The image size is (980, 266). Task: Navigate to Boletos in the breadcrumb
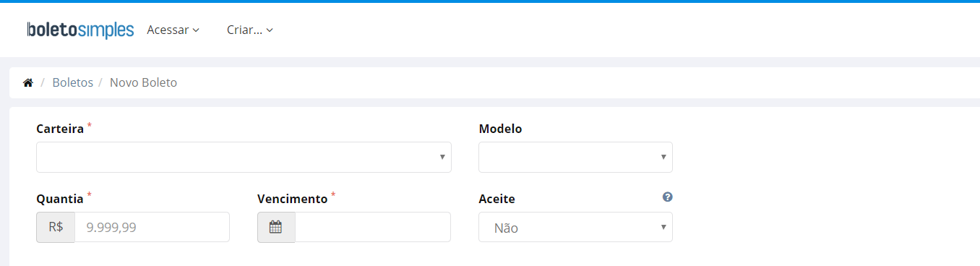(73, 82)
